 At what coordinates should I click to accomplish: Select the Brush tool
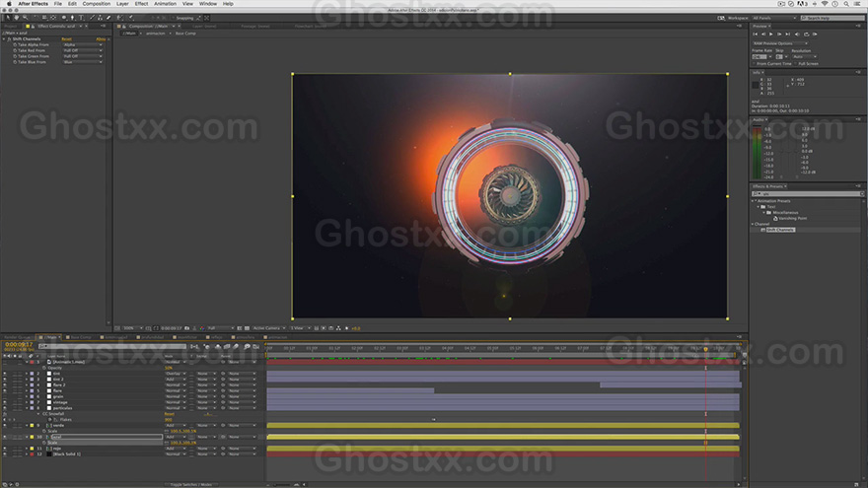coord(92,18)
